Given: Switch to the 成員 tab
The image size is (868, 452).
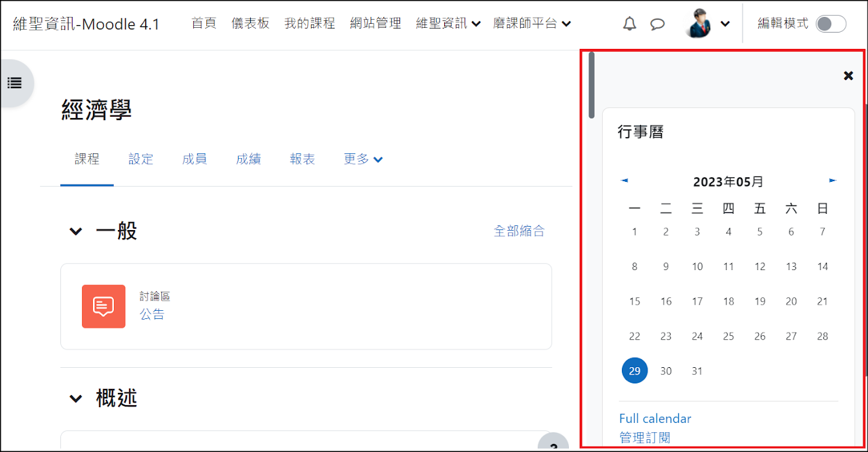Looking at the screenshot, I should 195,159.
